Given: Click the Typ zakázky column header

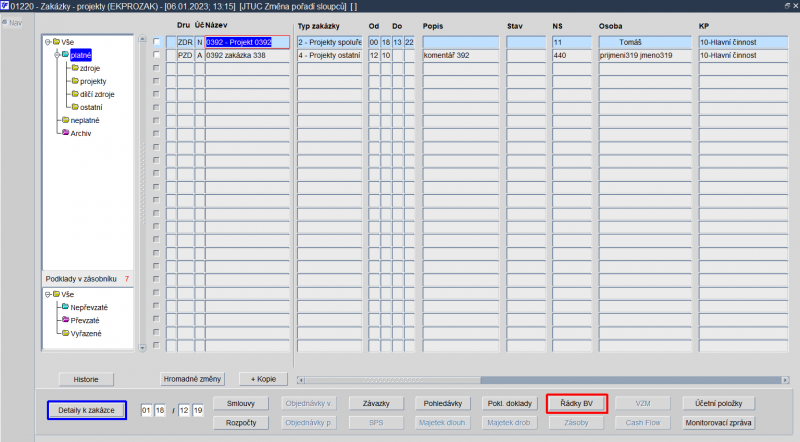Looking at the screenshot, I should click(318, 26).
